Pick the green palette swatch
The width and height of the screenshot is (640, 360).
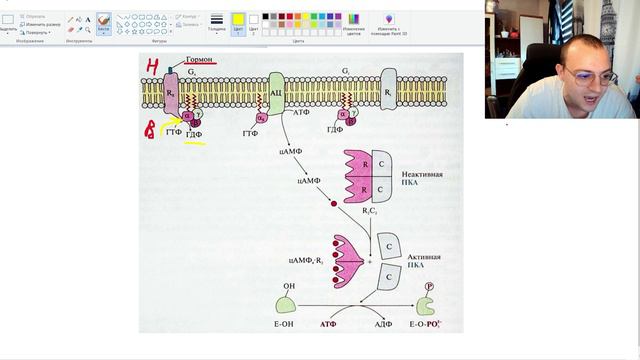click(x=314, y=16)
